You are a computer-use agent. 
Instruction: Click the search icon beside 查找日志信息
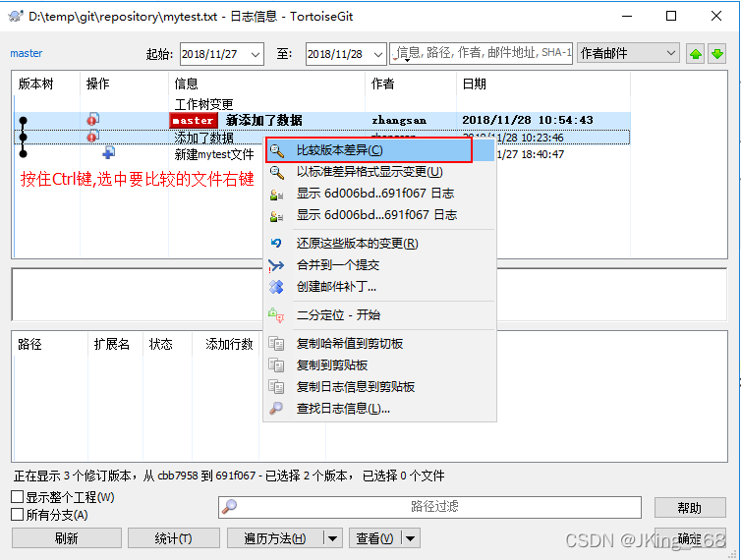pos(276,408)
